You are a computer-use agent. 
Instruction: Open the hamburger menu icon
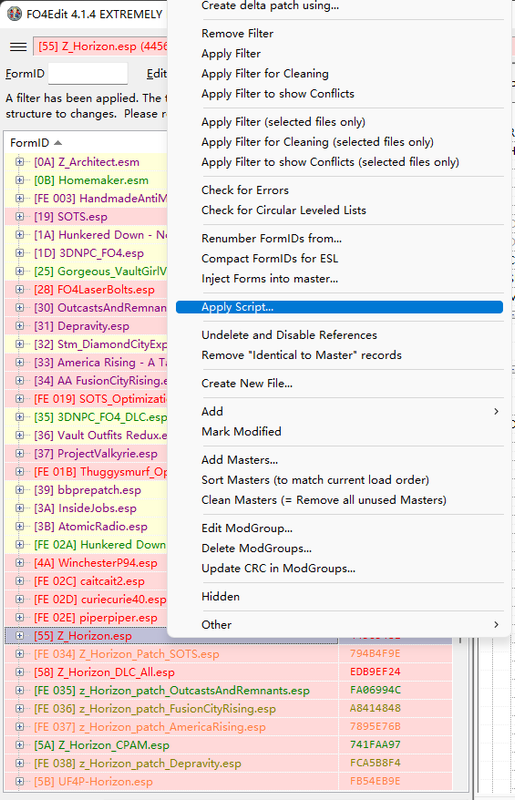[x=18, y=46]
